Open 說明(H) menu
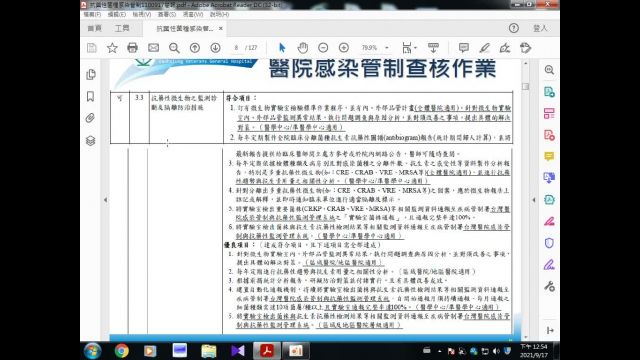 pyautogui.click(x=219, y=14)
